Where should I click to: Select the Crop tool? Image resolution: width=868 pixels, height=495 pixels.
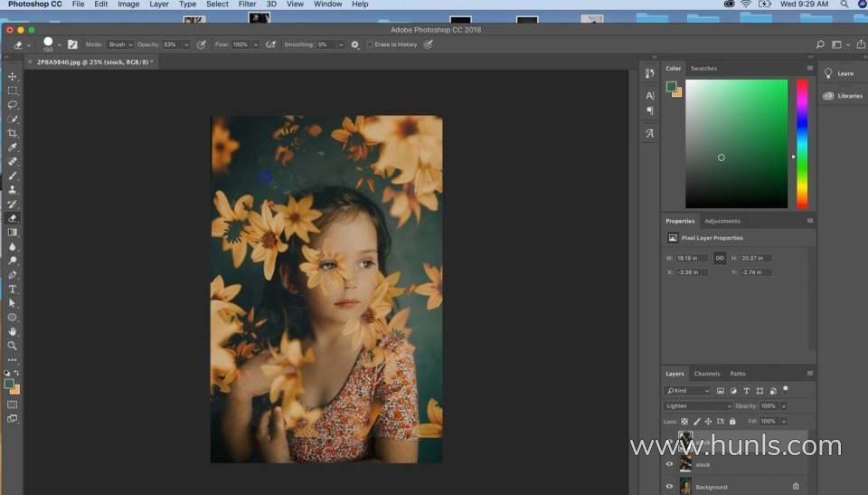[13, 133]
